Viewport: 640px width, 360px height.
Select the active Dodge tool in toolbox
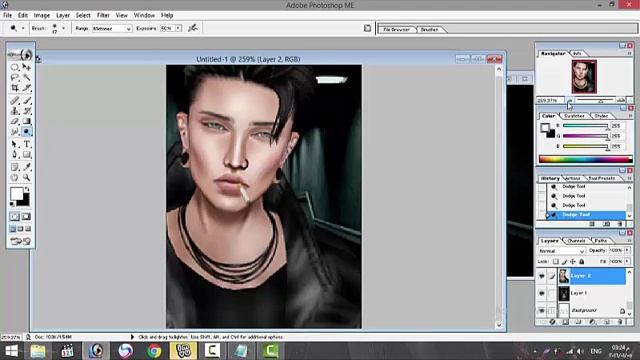tap(27, 131)
